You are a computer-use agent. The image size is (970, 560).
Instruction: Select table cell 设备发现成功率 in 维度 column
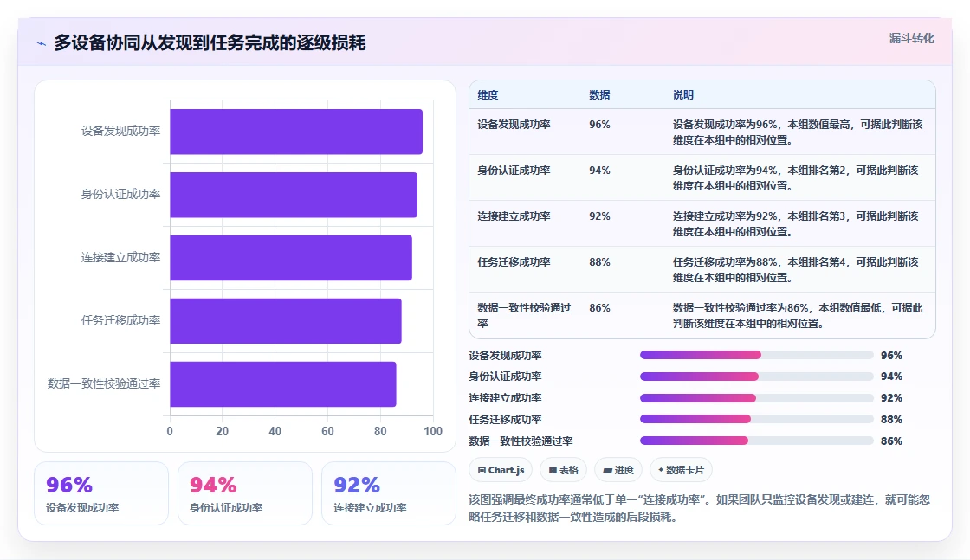tap(514, 125)
